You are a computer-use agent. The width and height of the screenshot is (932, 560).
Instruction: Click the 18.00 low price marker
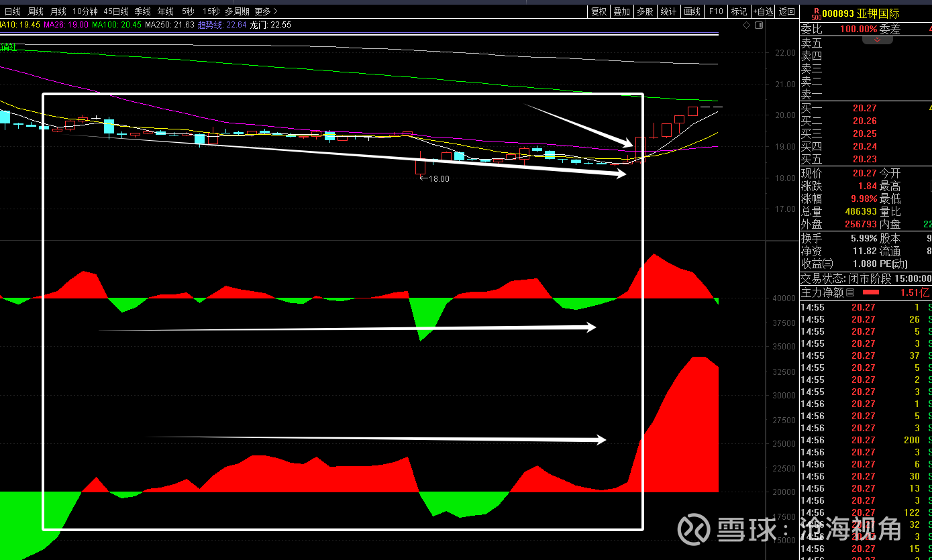pyautogui.click(x=439, y=179)
